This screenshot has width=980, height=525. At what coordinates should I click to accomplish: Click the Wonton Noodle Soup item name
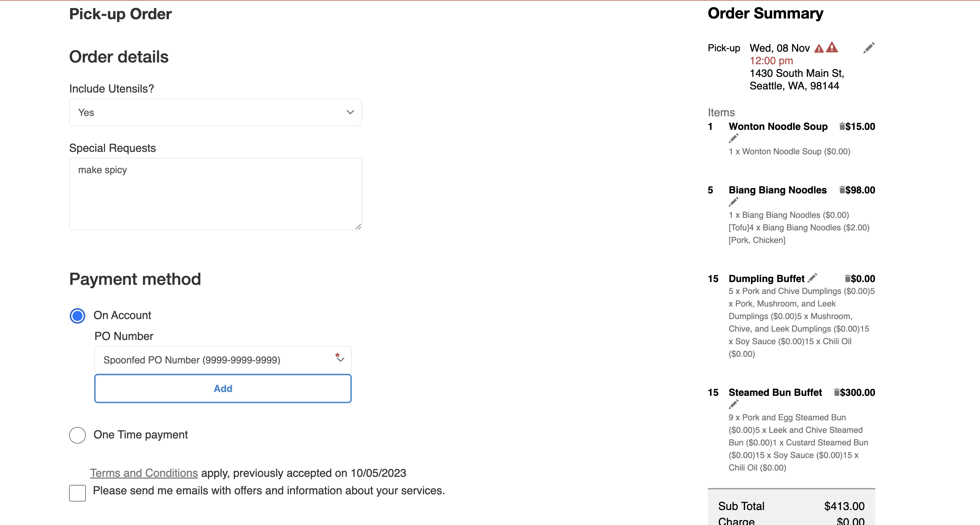click(778, 126)
